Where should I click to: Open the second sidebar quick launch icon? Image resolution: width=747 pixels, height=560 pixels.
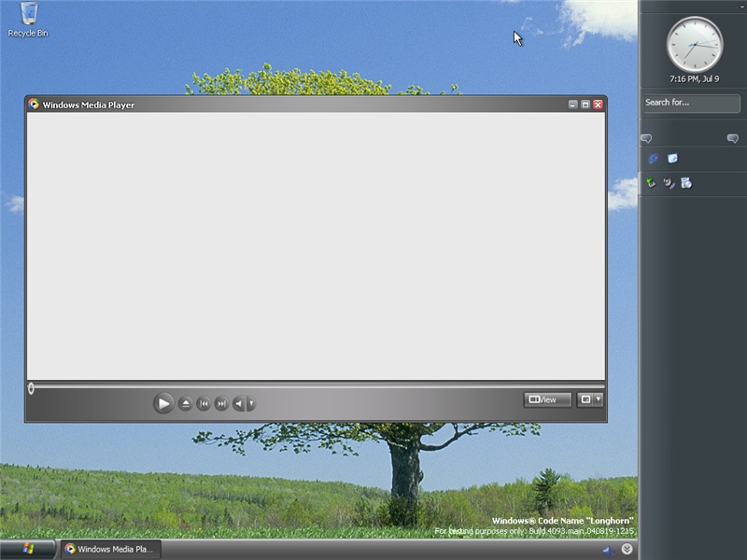click(x=672, y=159)
